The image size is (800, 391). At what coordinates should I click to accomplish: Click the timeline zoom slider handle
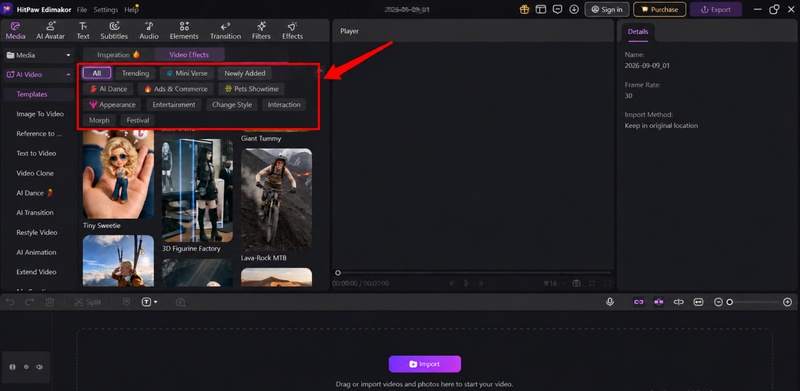click(x=730, y=302)
